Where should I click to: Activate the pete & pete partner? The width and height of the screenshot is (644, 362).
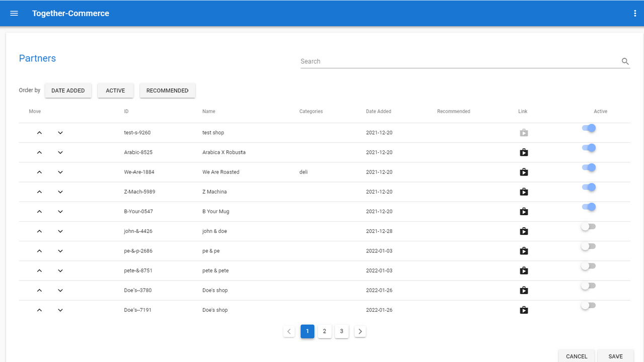pyautogui.click(x=588, y=266)
